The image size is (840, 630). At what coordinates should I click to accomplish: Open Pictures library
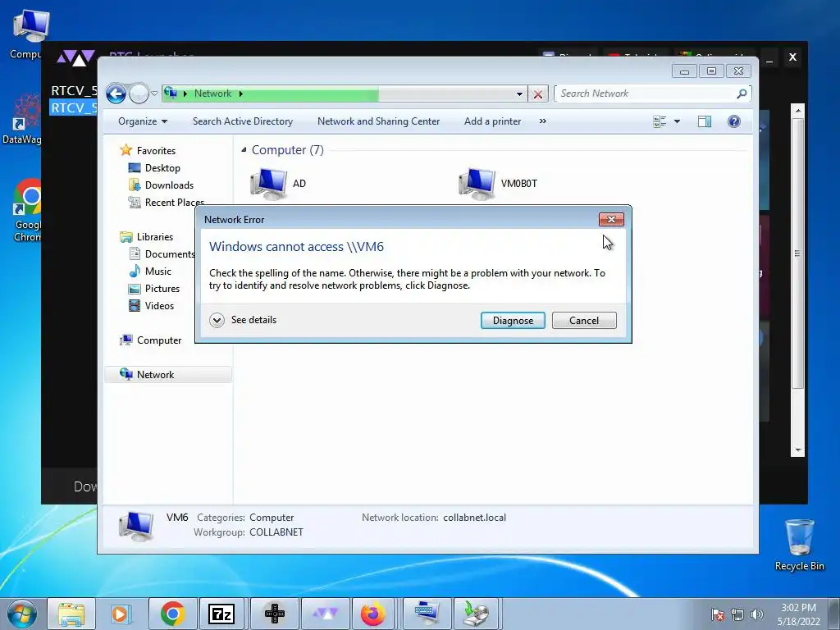tap(162, 288)
